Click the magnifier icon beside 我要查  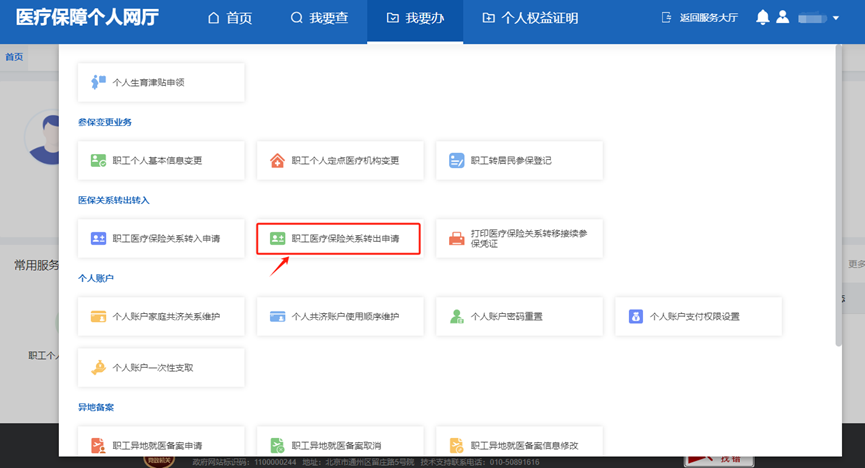pos(297,18)
